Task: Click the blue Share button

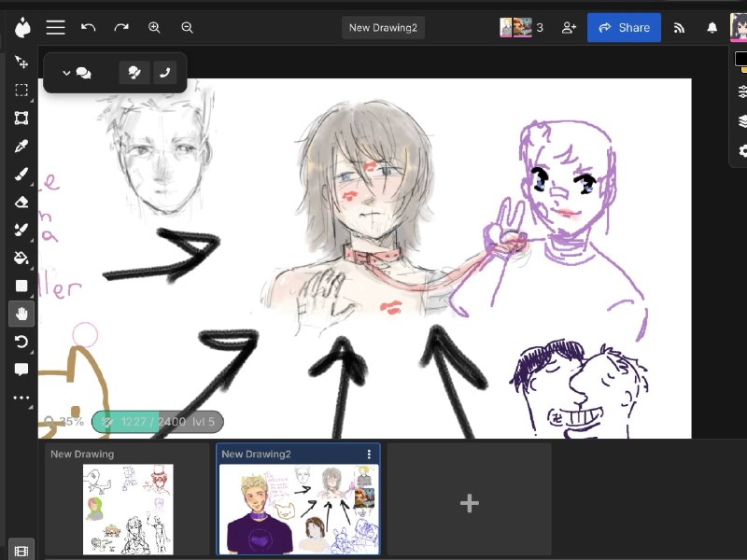Action: click(624, 28)
